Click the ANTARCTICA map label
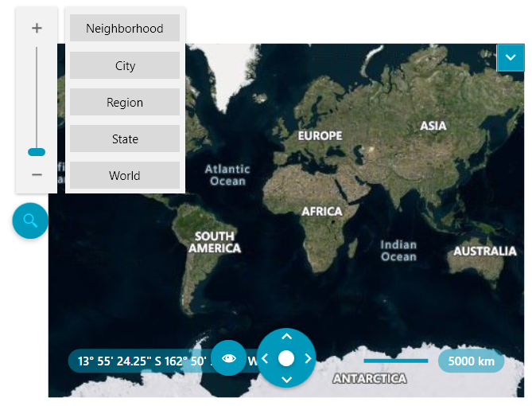Image resolution: width=532 pixels, height=406 pixels. pos(370,378)
